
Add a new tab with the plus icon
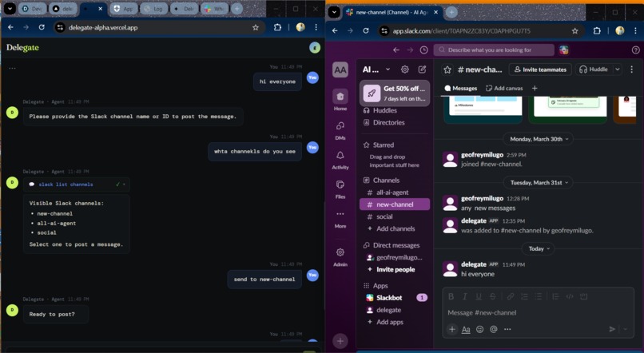click(535, 88)
